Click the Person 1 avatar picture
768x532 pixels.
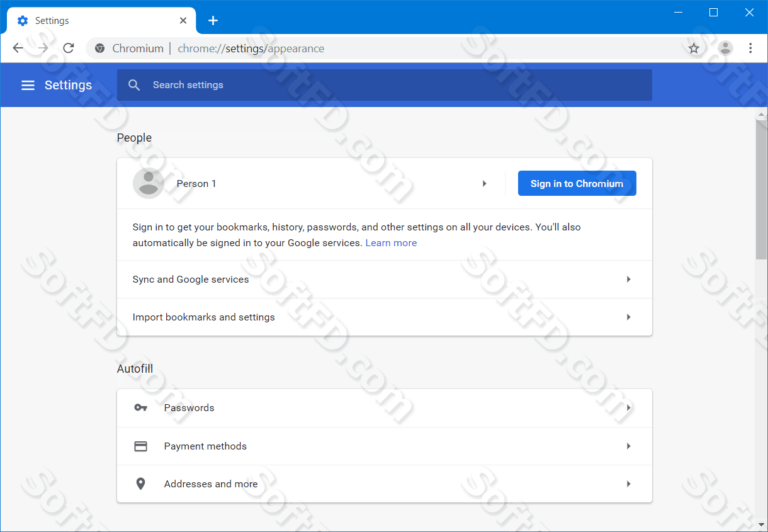(149, 183)
